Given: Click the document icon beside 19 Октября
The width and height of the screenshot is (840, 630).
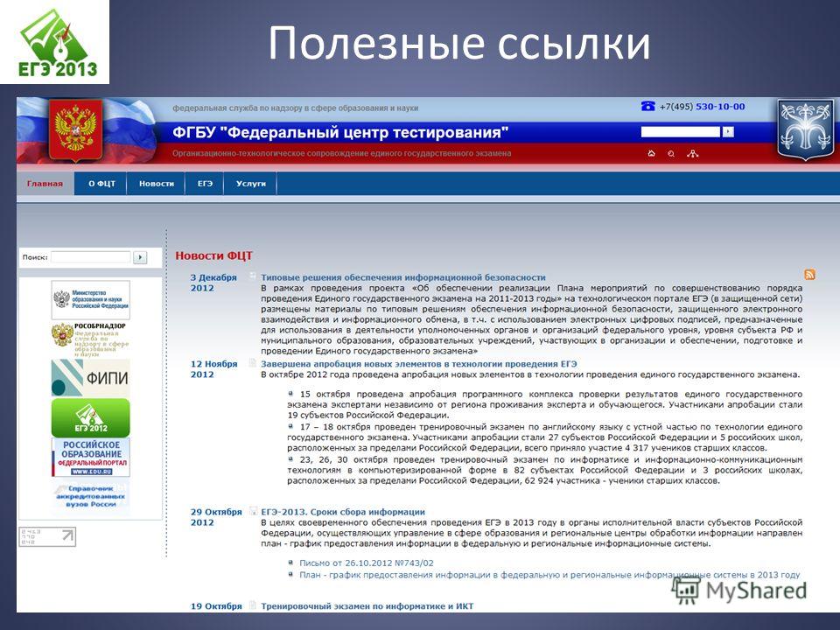Looking at the screenshot, I should (x=252, y=605).
